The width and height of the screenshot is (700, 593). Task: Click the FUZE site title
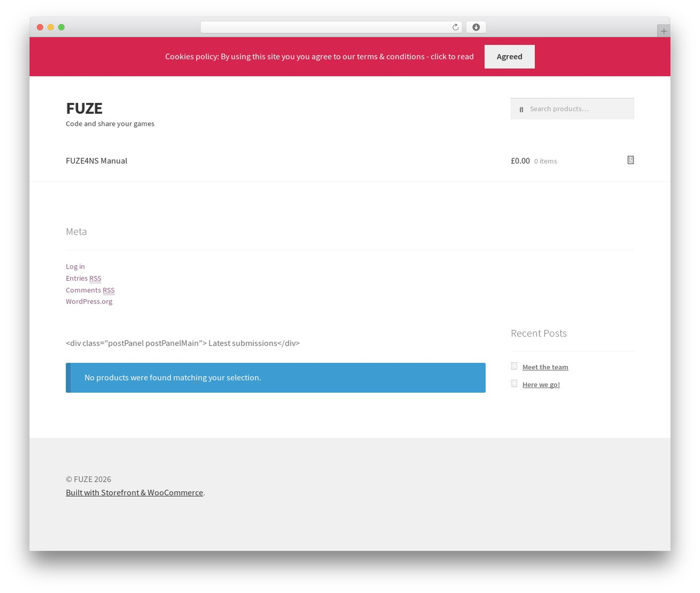pyautogui.click(x=84, y=108)
